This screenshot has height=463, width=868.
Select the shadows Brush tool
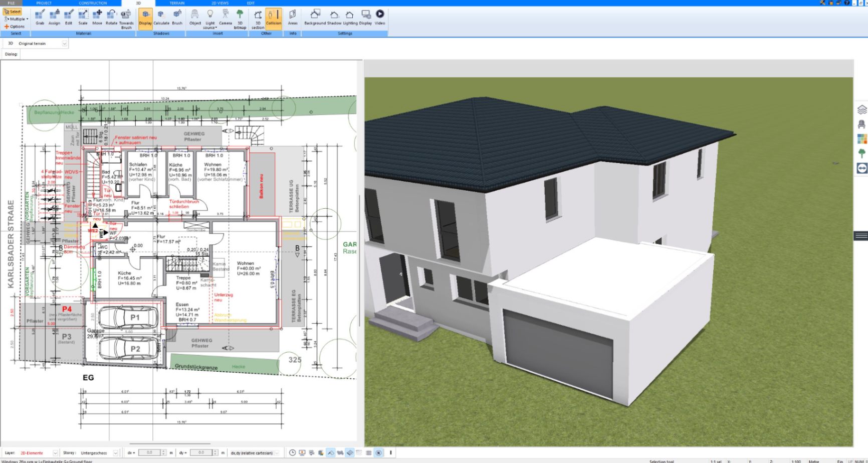coord(177,17)
